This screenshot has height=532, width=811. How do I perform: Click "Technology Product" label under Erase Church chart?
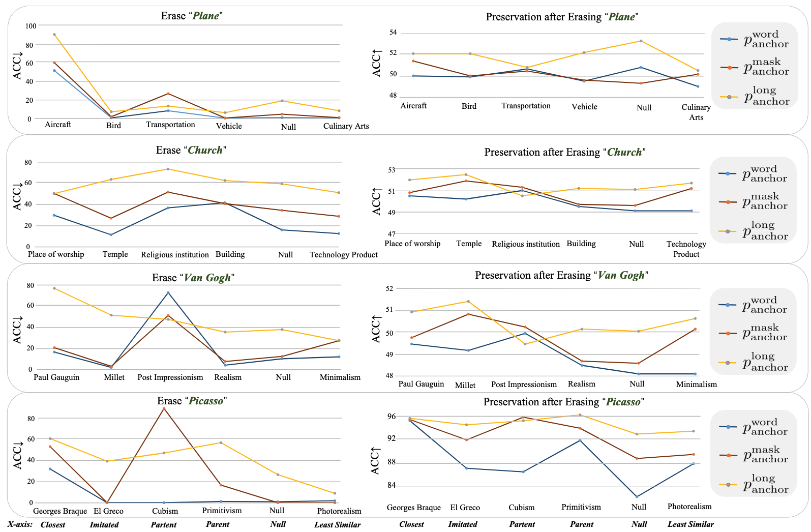pyautogui.click(x=343, y=255)
